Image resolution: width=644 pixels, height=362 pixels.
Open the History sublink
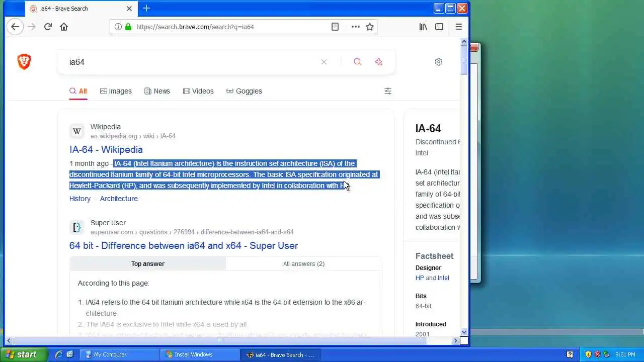click(80, 199)
